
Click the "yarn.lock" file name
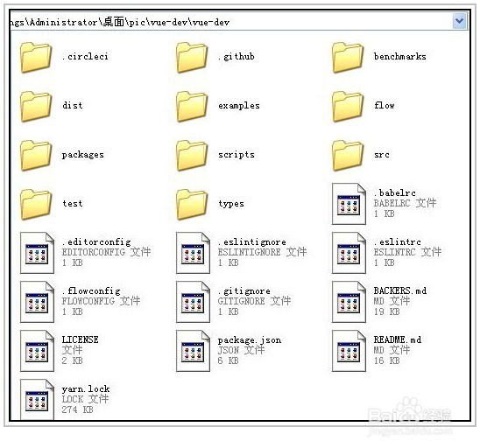pos(86,389)
